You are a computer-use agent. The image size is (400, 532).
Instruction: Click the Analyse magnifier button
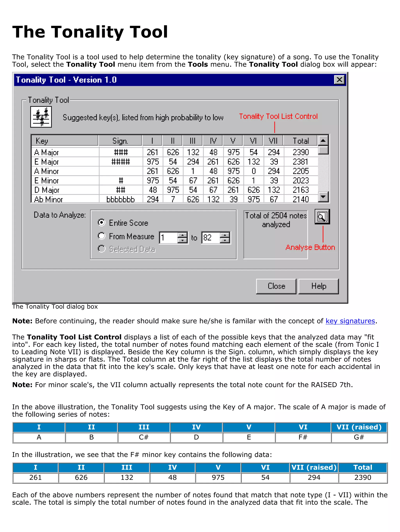322,217
